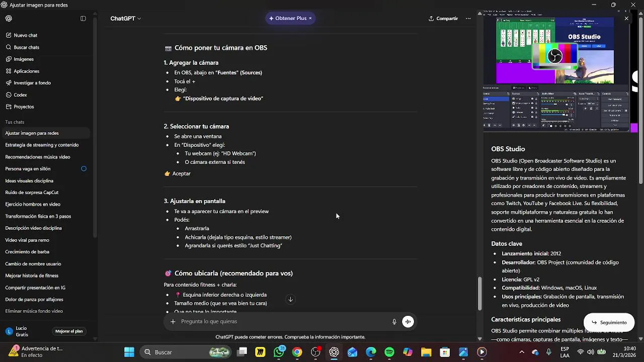644x362 pixels.
Task: Open the Mejorar historia de fitness chat
Action: pyautogui.click(x=32, y=276)
